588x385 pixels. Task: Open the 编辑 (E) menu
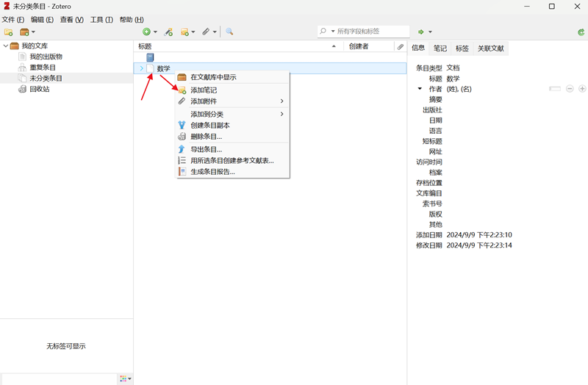pos(42,20)
